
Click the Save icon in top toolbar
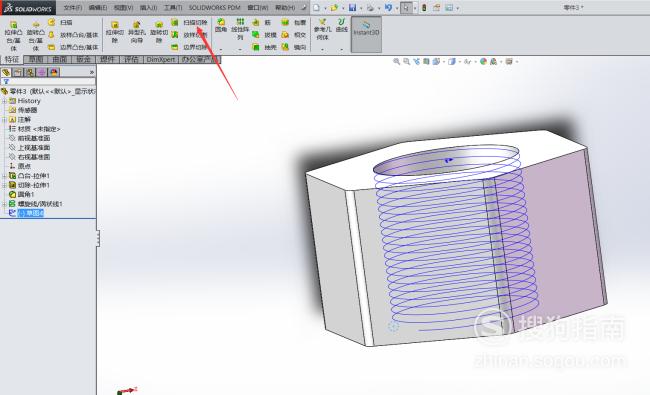[352, 7]
